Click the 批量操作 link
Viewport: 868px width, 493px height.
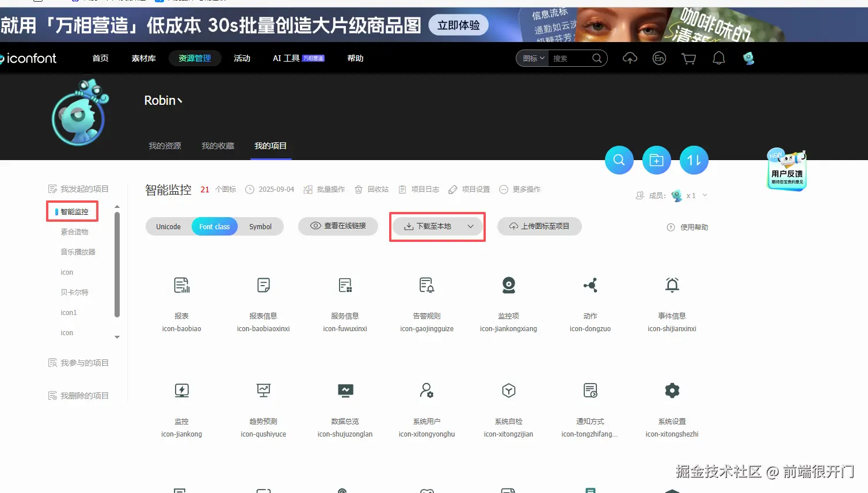click(x=325, y=189)
